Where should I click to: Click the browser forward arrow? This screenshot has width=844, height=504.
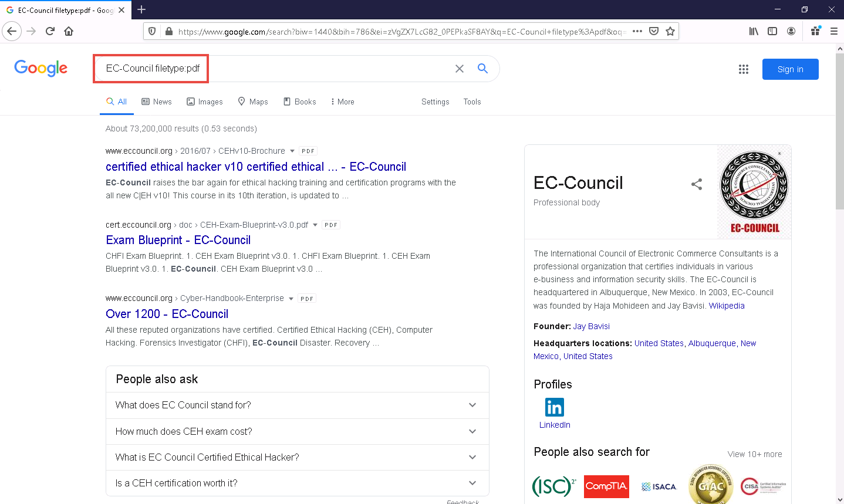31,31
